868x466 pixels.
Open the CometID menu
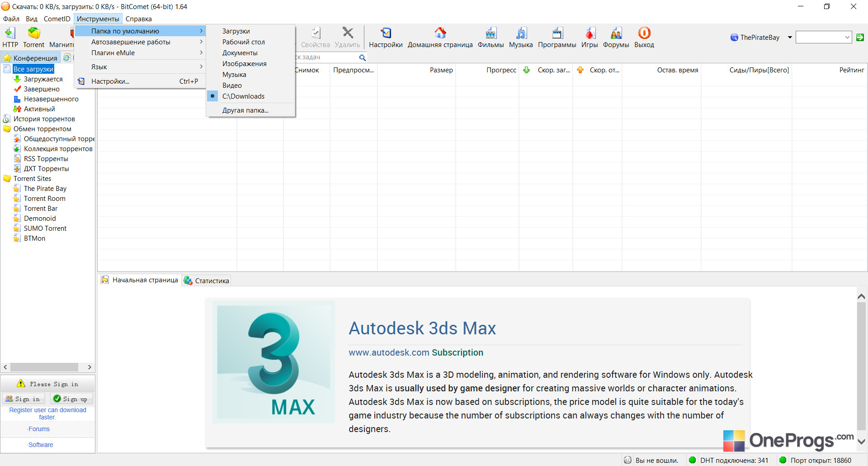pos(57,19)
